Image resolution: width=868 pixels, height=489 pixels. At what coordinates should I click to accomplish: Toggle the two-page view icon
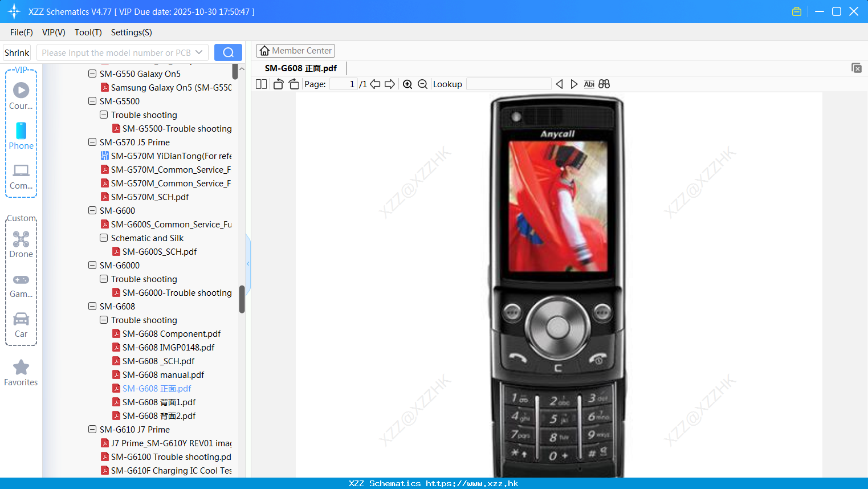click(261, 84)
